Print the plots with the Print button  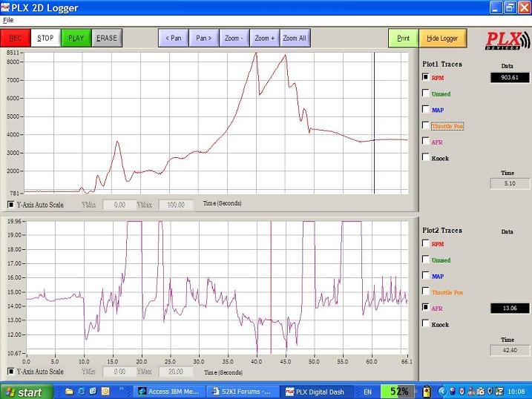(404, 39)
